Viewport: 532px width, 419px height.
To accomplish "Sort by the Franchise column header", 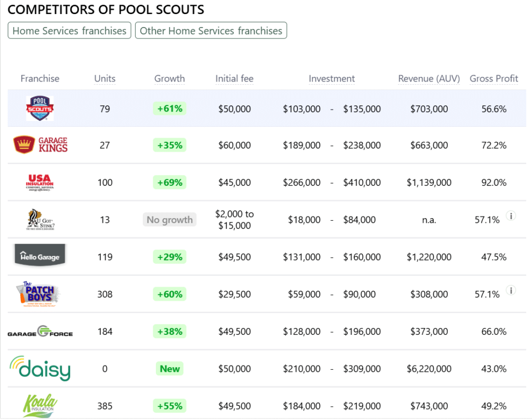I will [x=40, y=78].
